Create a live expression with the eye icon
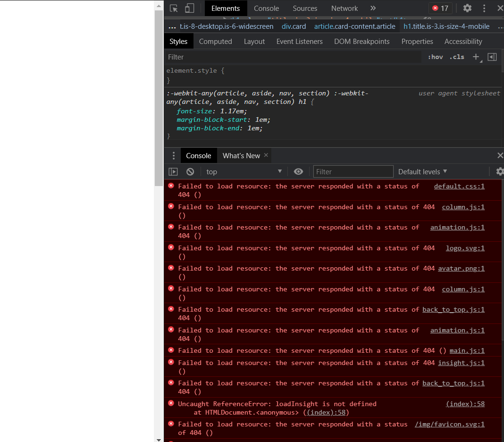Screen dimensions: 504x442 (x=298, y=171)
